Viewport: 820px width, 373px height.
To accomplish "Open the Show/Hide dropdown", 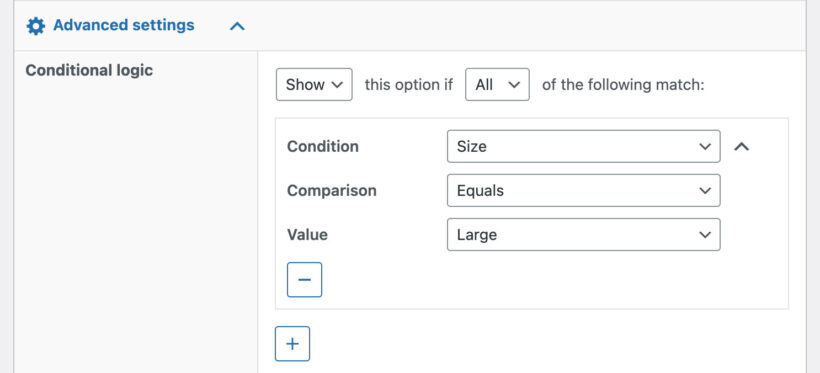I will coord(314,84).
